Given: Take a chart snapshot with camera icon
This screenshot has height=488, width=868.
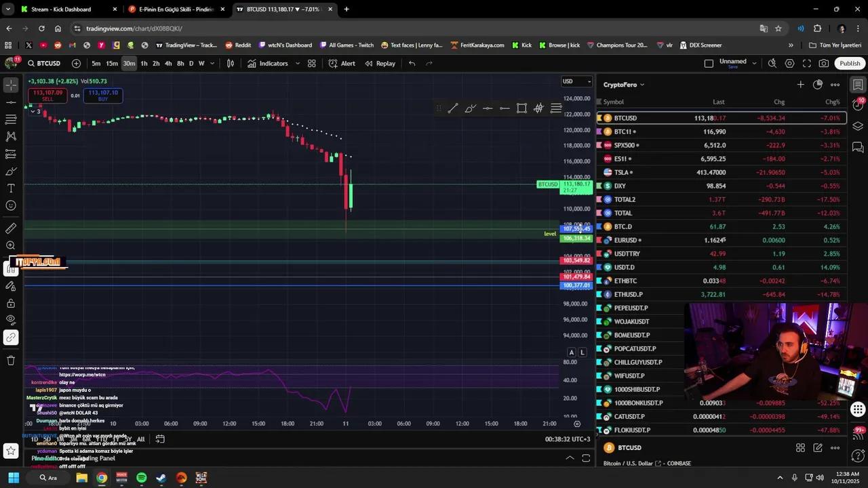Looking at the screenshot, I should coord(823,64).
